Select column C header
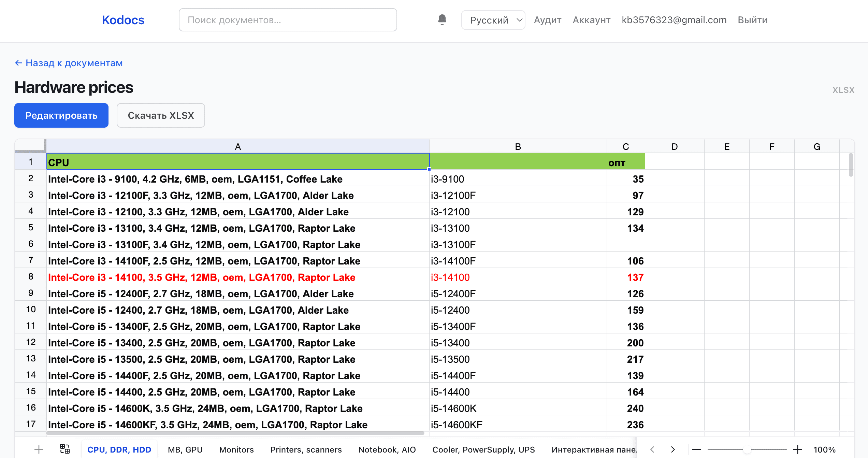 pyautogui.click(x=626, y=146)
